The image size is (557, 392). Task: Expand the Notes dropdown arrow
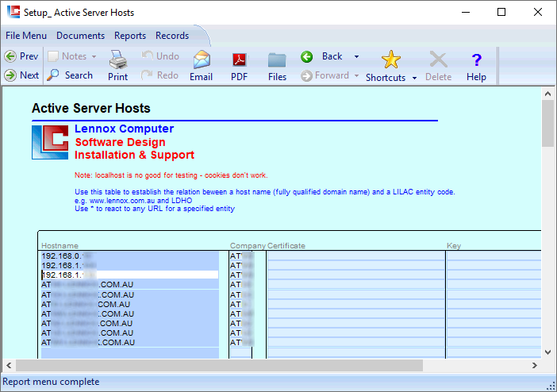(x=94, y=56)
